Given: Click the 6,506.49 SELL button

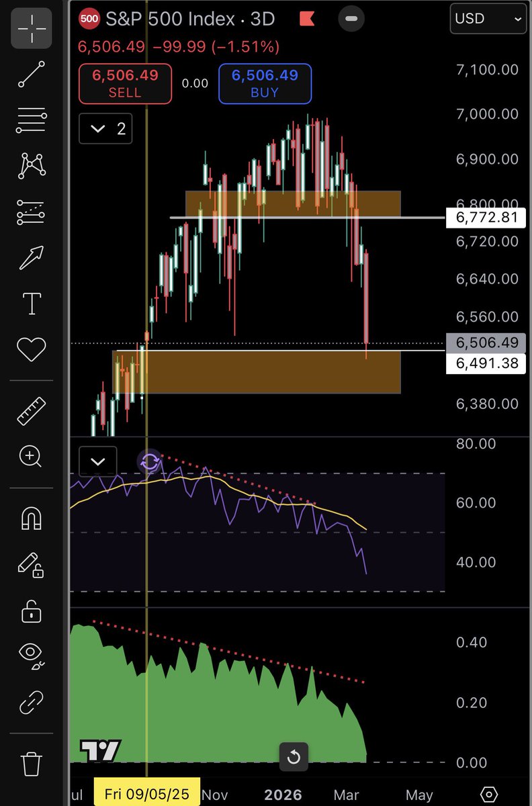Looking at the screenshot, I should click(x=125, y=84).
